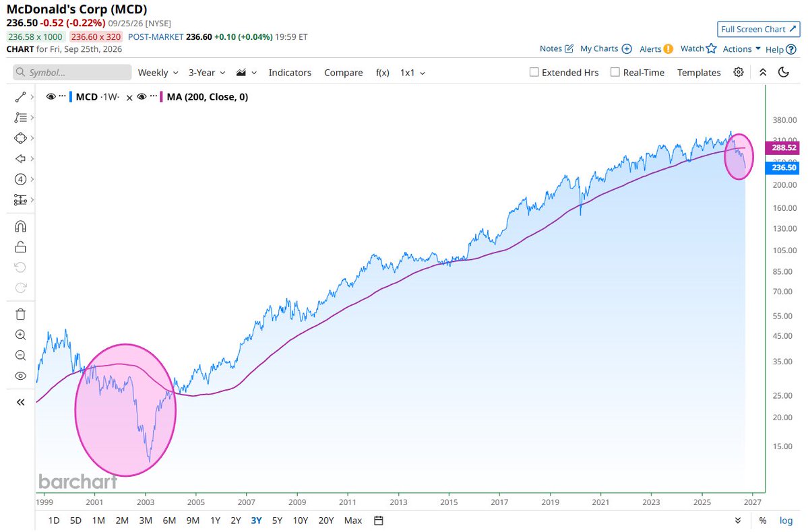Open MA indicator options ellipsis menu
The image size is (808, 532).
pos(154,96)
